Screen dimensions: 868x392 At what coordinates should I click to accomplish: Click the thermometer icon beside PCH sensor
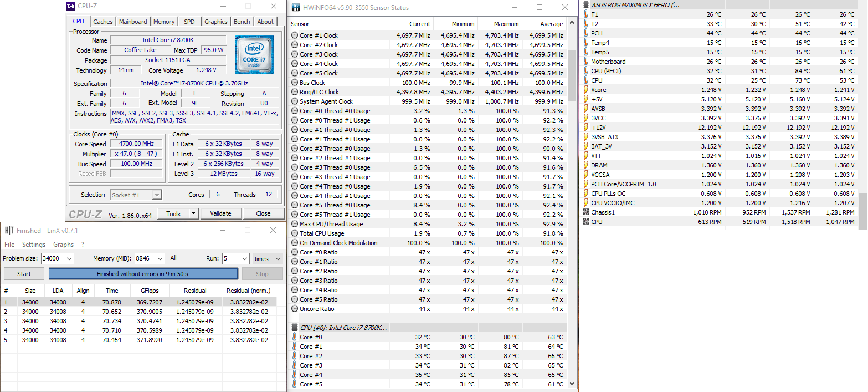(x=586, y=33)
